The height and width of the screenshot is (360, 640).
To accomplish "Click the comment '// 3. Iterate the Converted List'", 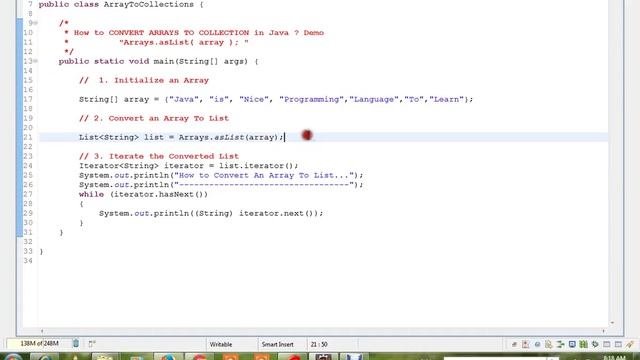I will tap(159, 156).
